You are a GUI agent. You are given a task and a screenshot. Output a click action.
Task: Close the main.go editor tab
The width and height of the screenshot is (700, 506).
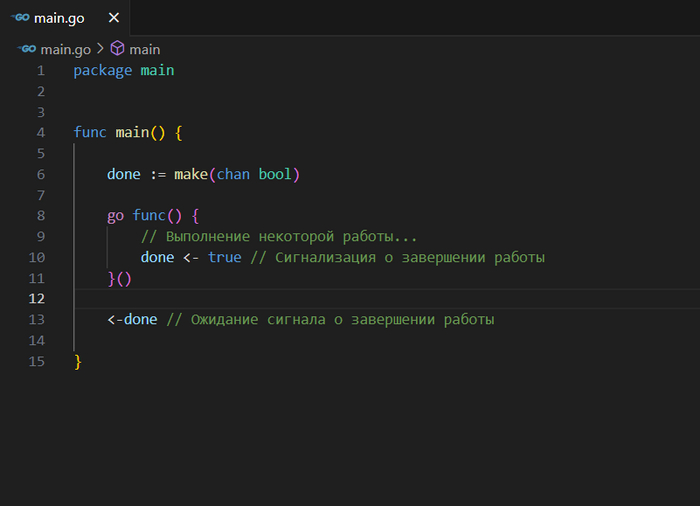(x=113, y=18)
